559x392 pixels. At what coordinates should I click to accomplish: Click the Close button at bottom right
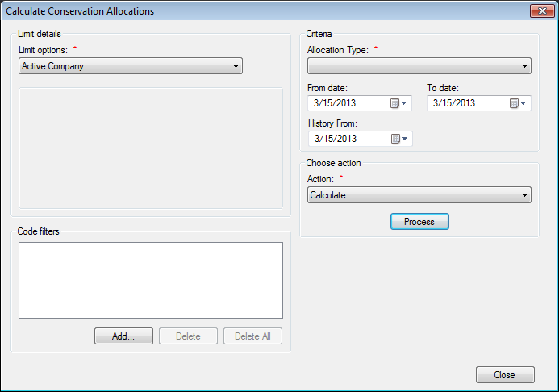[x=505, y=375]
